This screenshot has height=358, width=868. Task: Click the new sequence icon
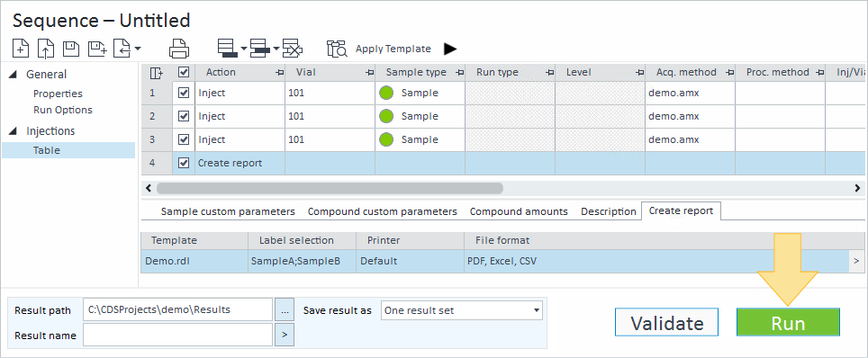point(21,49)
